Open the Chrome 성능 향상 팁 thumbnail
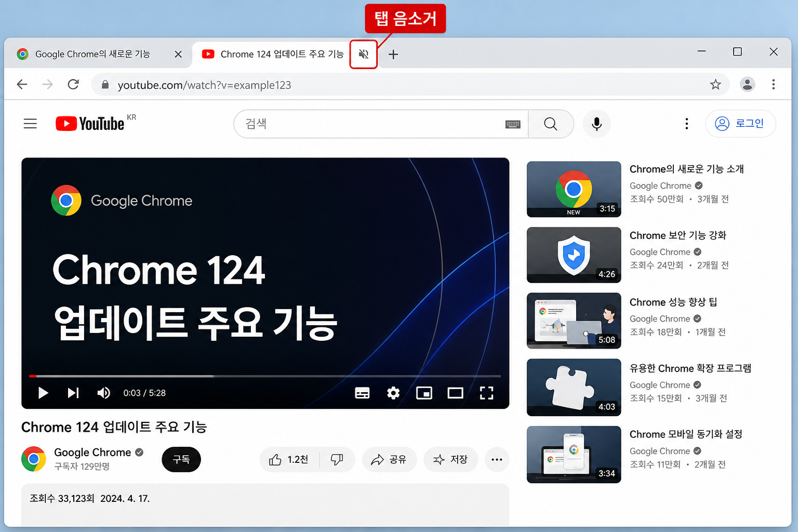Screen dimensions: 798x532 pos(574,321)
